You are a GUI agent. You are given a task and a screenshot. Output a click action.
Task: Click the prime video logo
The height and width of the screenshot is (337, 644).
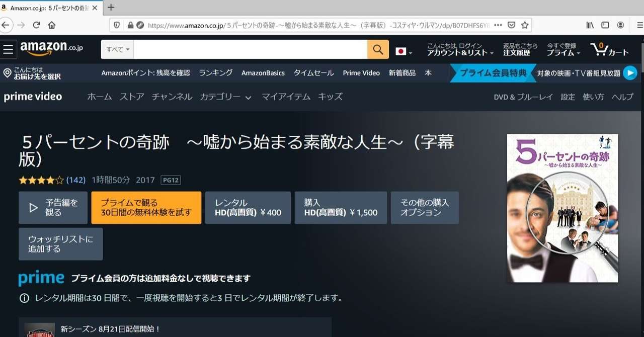tap(33, 97)
